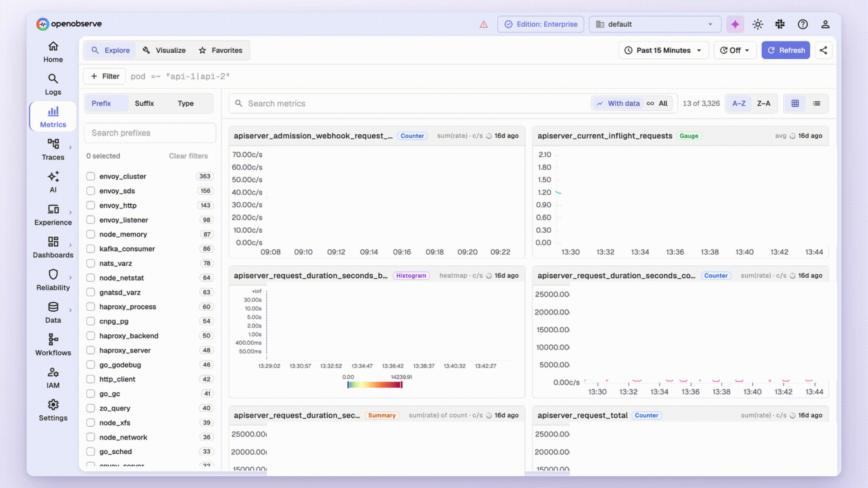This screenshot has height=488, width=868.
Task: Open the Logs section
Action: 53,84
